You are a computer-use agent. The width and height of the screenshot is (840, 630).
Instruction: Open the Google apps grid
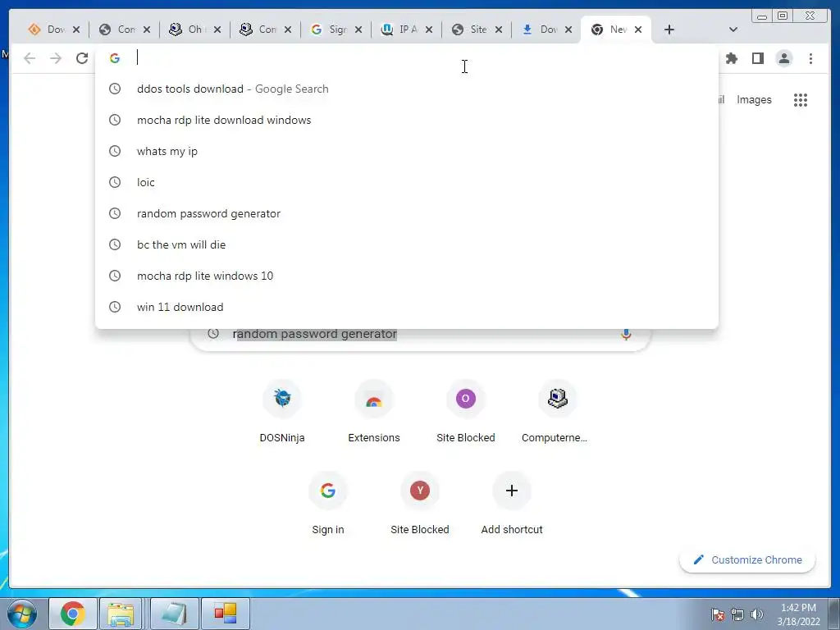tap(801, 99)
